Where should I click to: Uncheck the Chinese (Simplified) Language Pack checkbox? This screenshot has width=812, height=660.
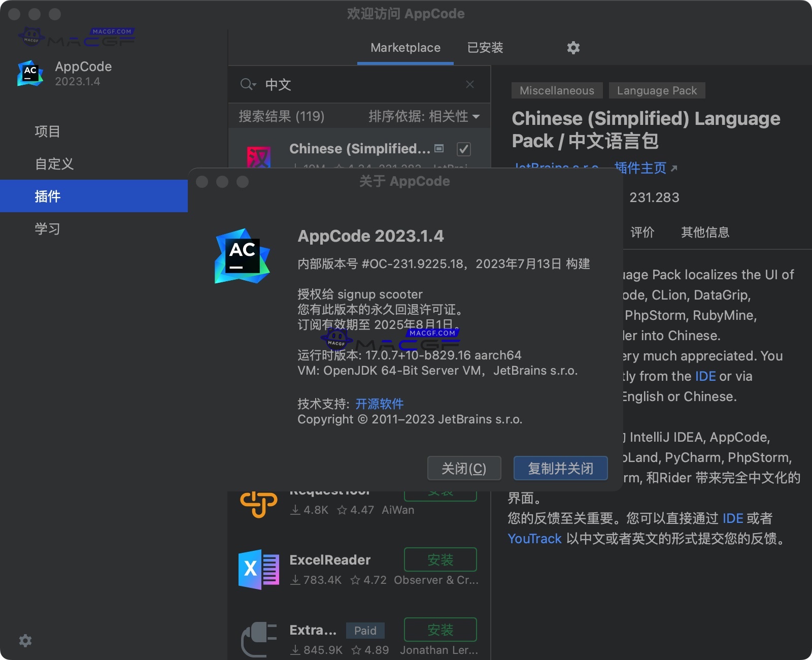tap(463, 149)
